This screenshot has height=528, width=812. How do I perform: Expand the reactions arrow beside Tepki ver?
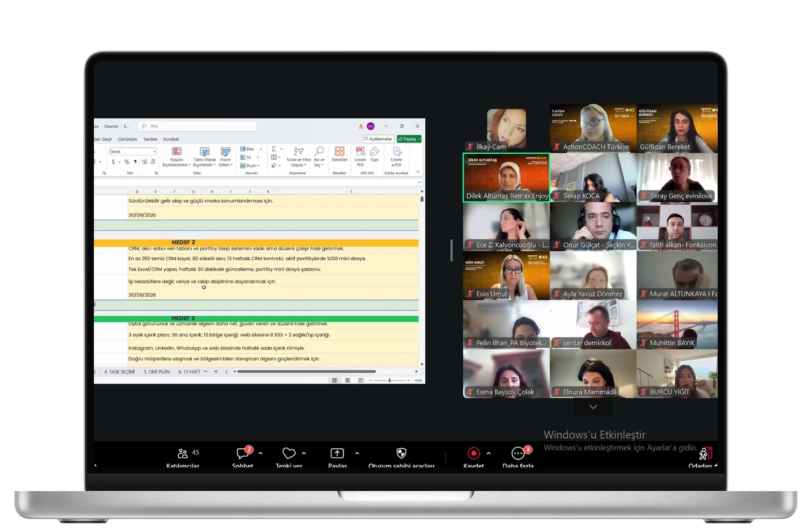click(304, 453)
